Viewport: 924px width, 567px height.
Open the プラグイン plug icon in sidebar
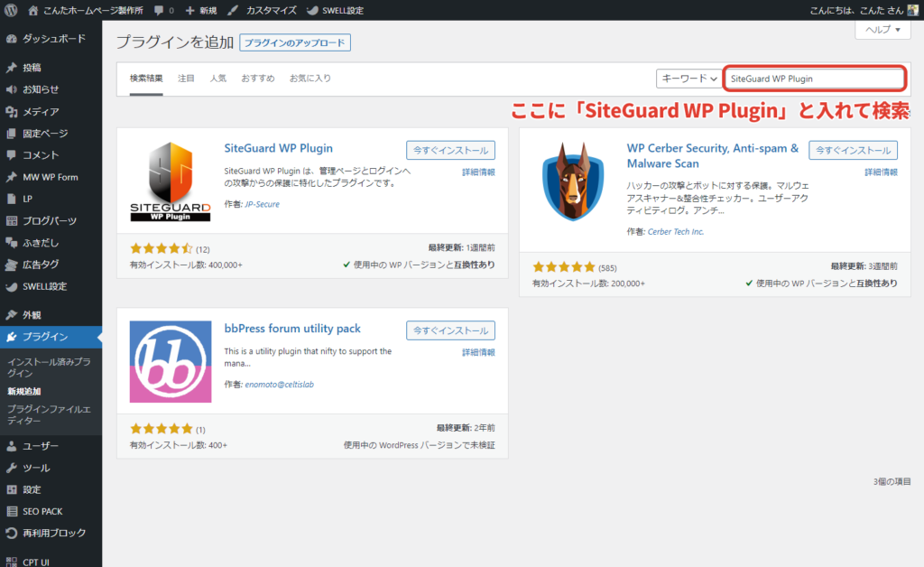click(11, 337)
